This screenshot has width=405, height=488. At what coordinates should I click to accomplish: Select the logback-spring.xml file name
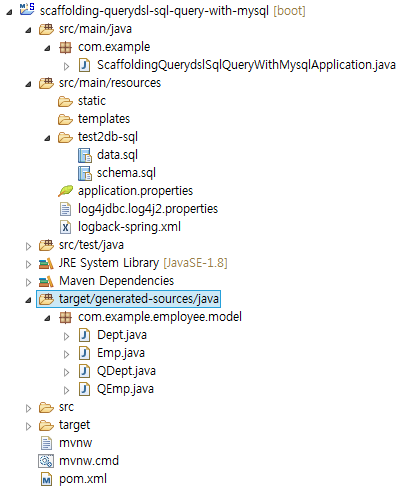coord(129,227)
